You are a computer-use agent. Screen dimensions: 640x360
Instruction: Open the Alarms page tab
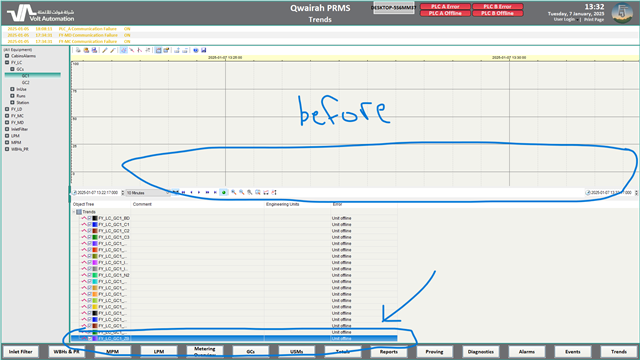coord(527,351)
